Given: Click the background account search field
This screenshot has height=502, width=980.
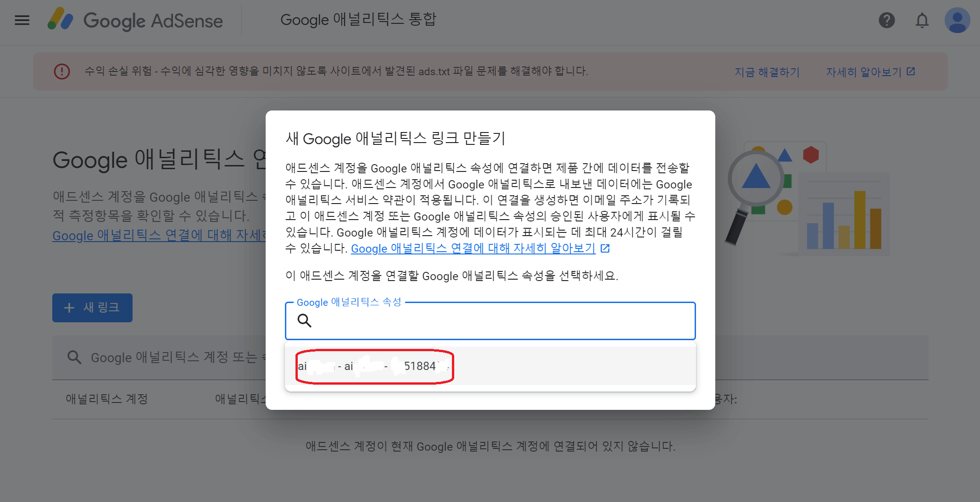Looking at the screenshot, I should pyautogui.click(x=174, y=357).
